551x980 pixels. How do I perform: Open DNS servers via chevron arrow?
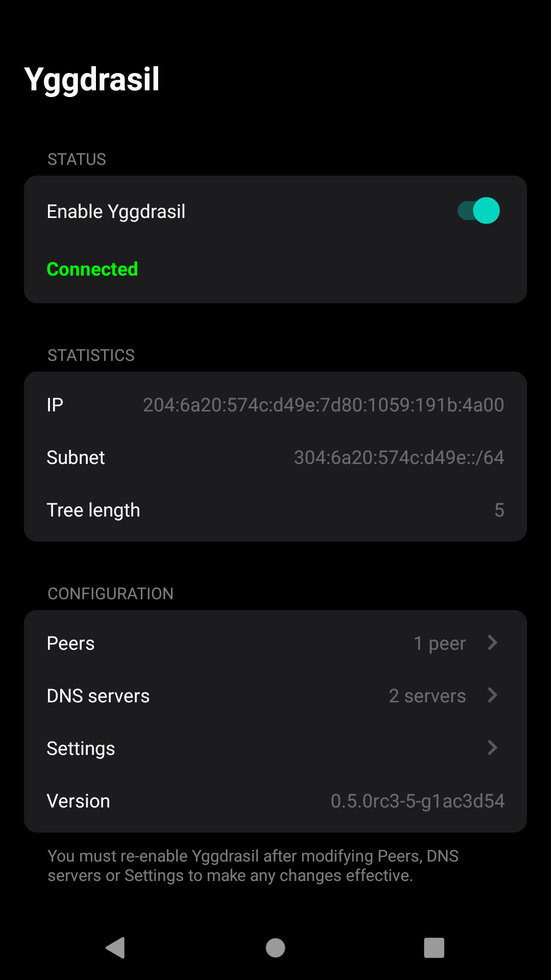(x=492, y=695)
